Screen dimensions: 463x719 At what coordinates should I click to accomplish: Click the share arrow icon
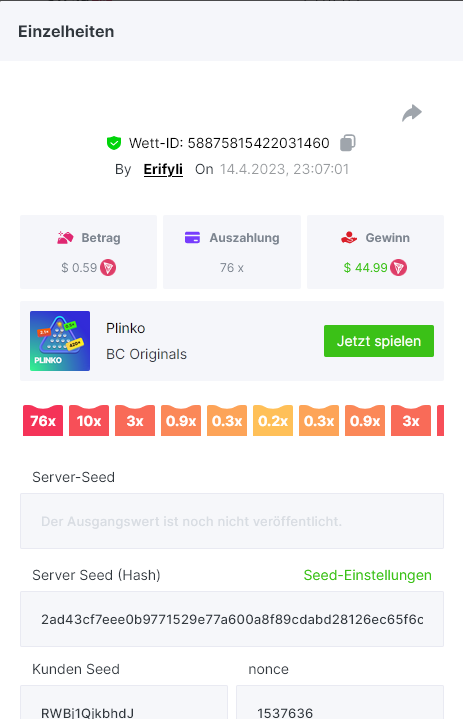[412, 113]
